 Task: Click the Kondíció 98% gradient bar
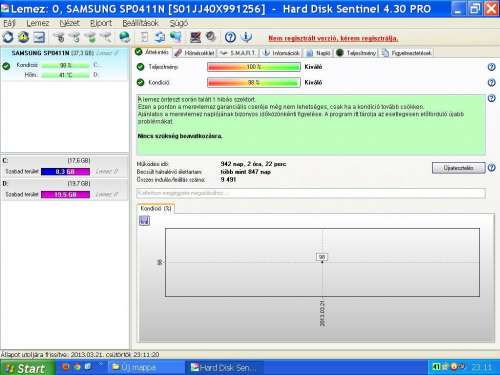point(254,82)
